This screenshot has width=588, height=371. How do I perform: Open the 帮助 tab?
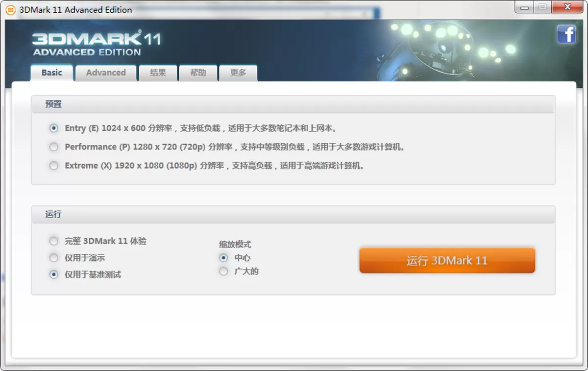(x=198, y=73)
